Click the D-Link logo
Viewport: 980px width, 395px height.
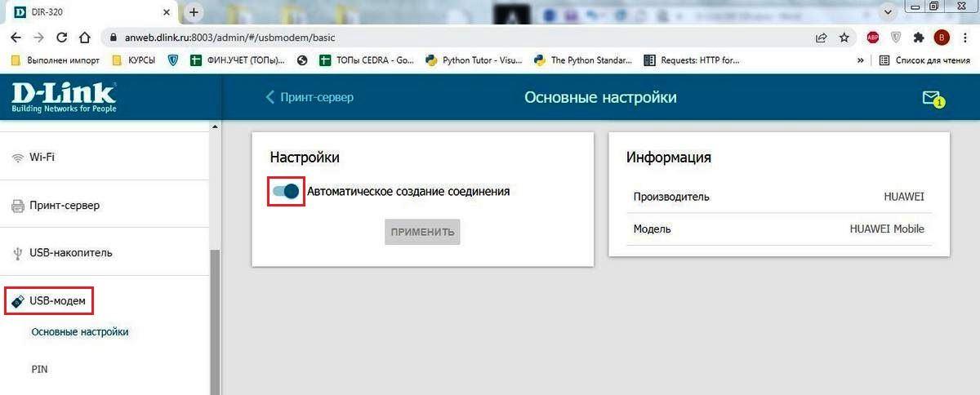[63, 97]
